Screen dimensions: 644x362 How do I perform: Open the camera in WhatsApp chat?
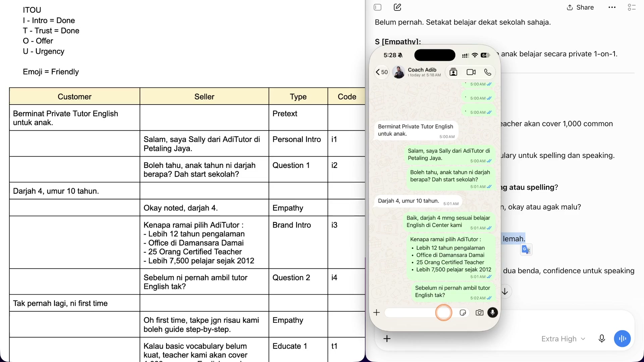(x=480, y=313)
